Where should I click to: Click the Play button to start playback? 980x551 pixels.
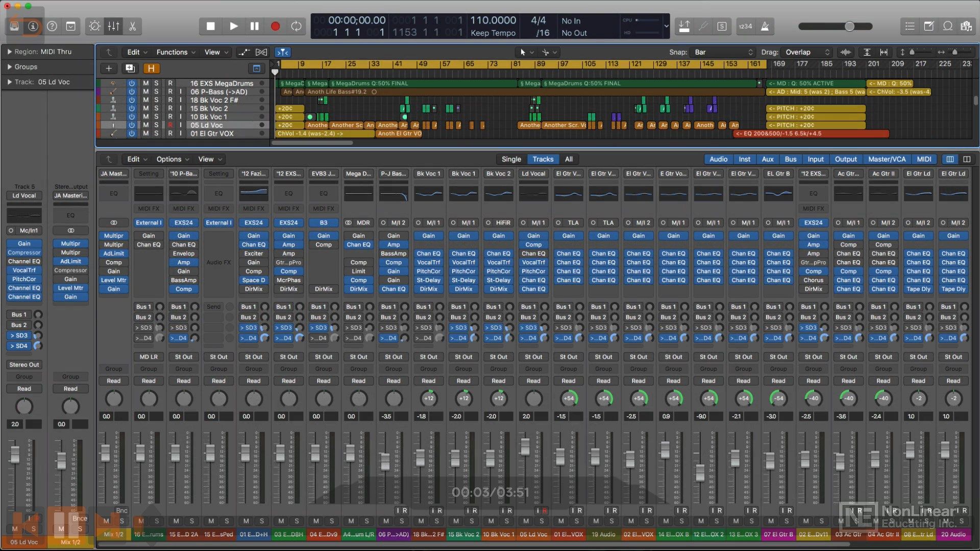233,26
